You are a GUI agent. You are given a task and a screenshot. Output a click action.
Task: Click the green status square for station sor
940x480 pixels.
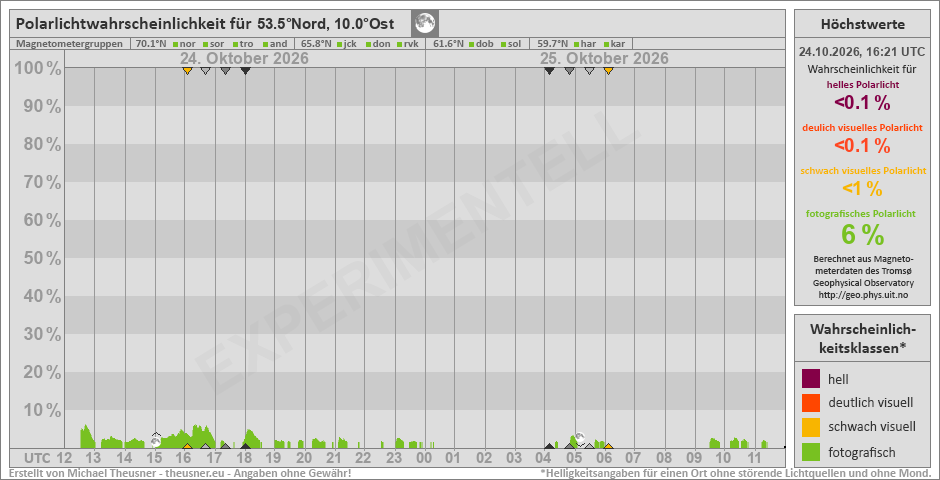click(x=206, y=44)
